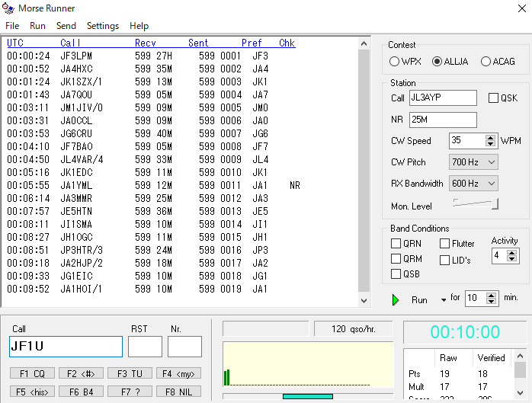This screenshot has width=532, height=403.
Task: Click the Run button label
Action: click(419, 300)
